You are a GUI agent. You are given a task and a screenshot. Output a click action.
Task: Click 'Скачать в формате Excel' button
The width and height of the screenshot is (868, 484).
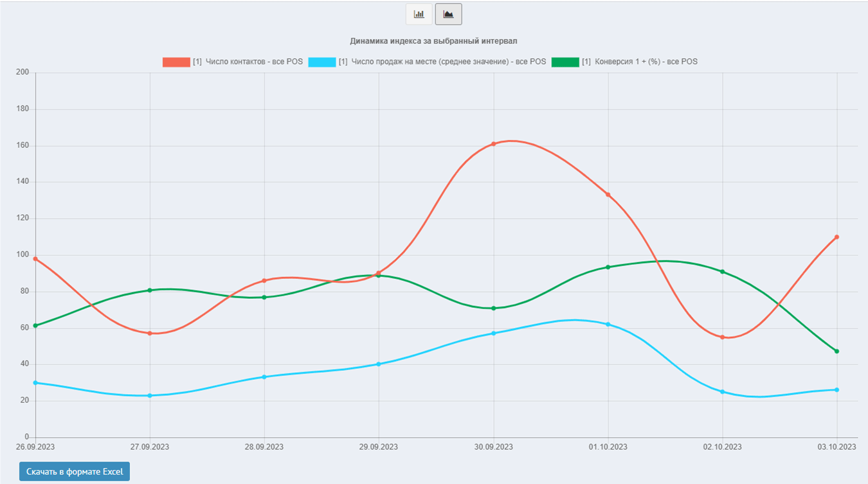[x=75, y=471]
